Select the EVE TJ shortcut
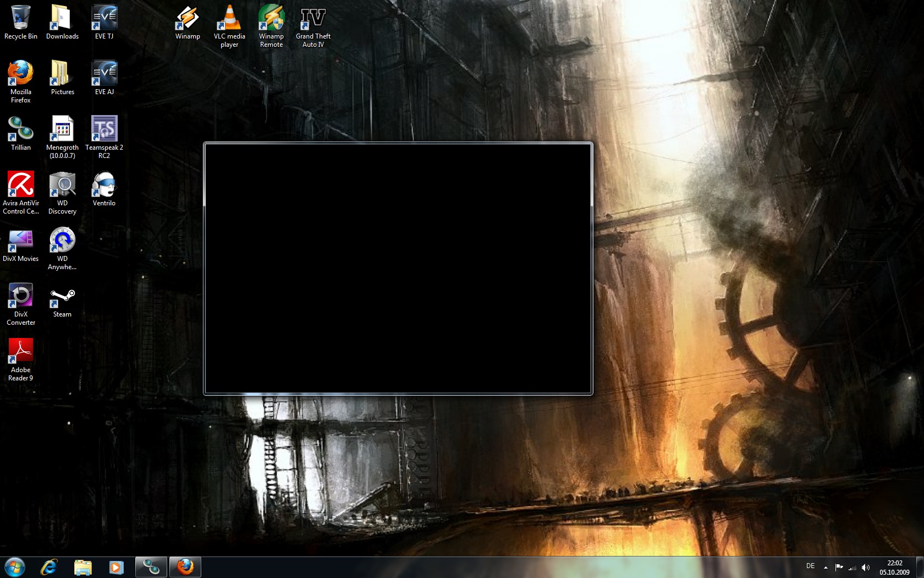924x578 pixels. click(104, 23)
